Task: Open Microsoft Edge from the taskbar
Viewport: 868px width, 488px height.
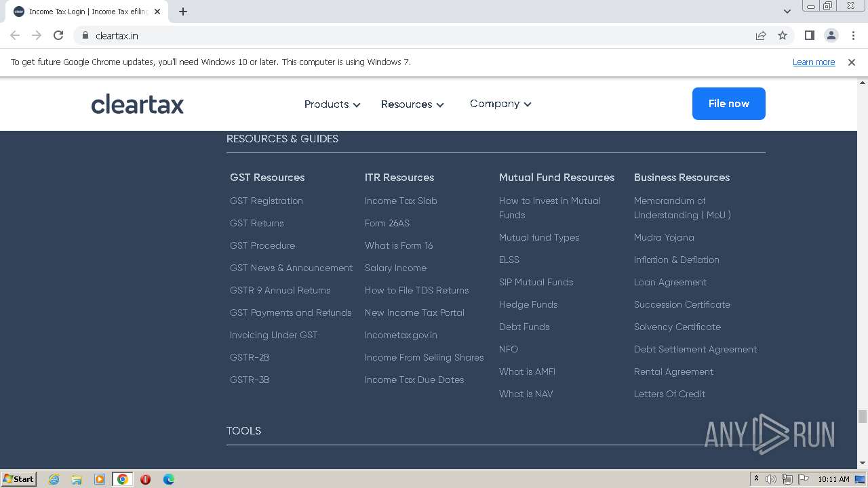Action: pyautogui.click(x=168, y=479)
